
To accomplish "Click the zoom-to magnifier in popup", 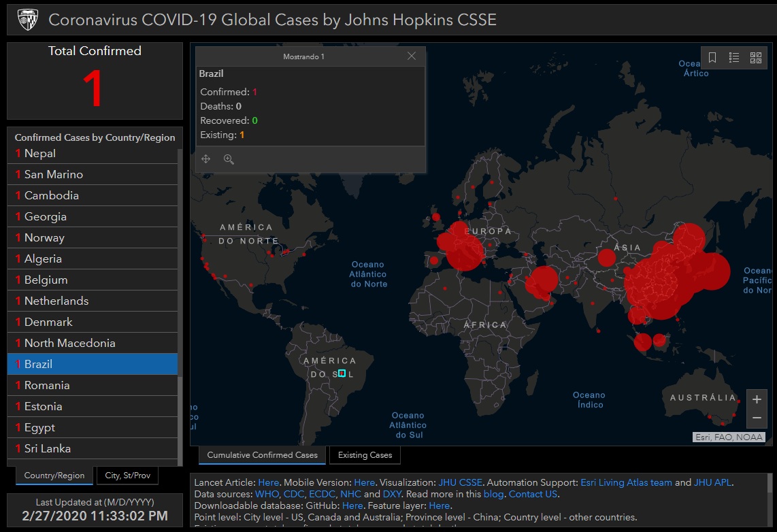I will [x=229, y=159].
